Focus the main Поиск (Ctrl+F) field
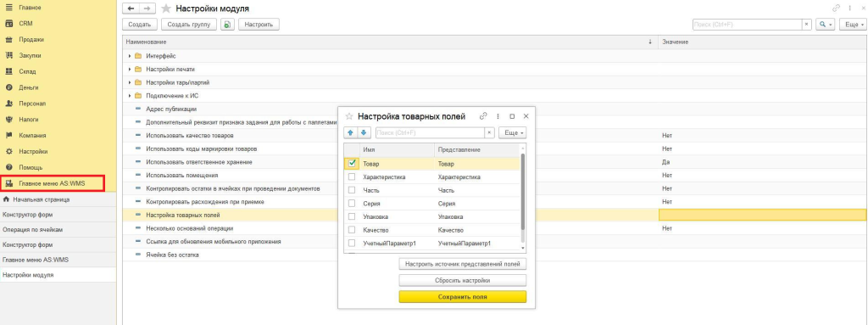The width and height of the screenshot is (868, 325). 748,25
